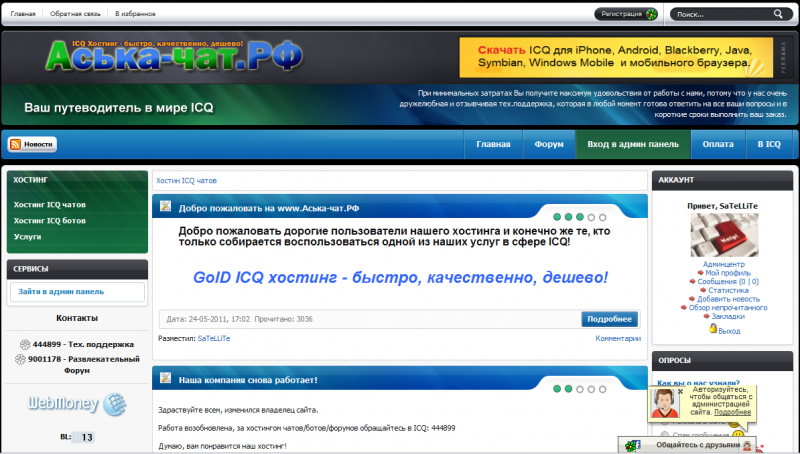Select the fifth rating dot on the welcome post
The width and height of the screenshot is (800, 454).
(x=603, y=217)
